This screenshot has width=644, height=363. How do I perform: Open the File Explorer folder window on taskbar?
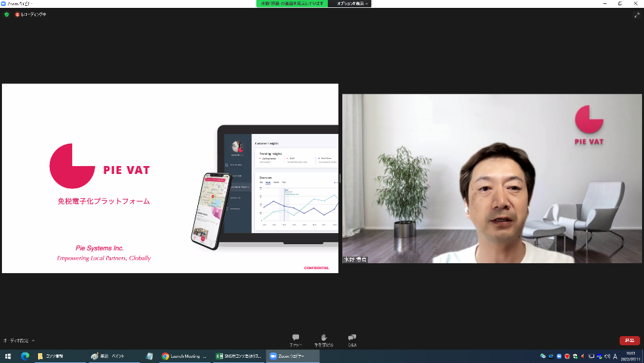click(x=59, y=356)
